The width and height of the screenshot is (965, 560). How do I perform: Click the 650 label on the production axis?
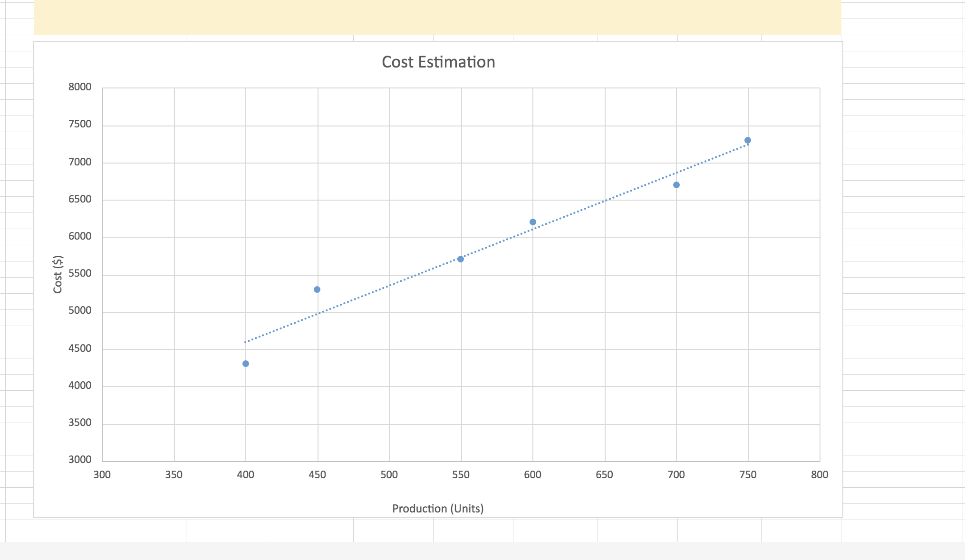(x=605, y=475)
